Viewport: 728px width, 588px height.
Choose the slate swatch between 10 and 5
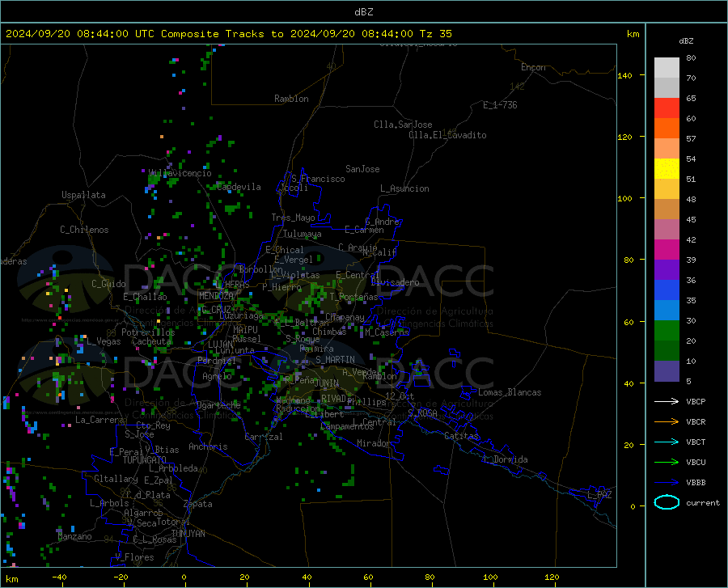pos(667,371)
